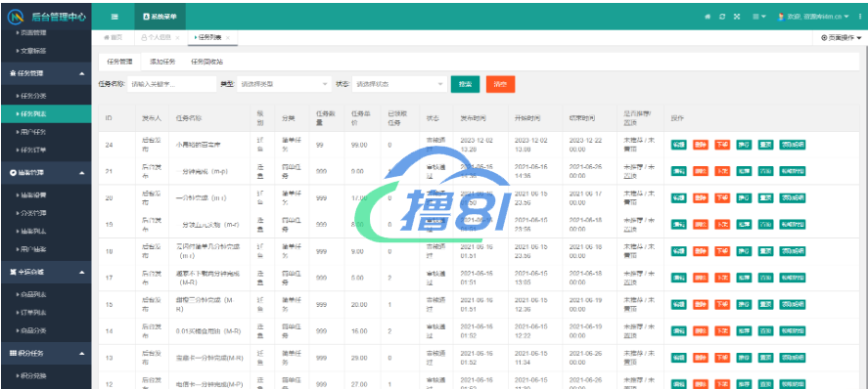Click the 删除 button for task ID 18
The image size is (868, 389).
click(701, 251)
